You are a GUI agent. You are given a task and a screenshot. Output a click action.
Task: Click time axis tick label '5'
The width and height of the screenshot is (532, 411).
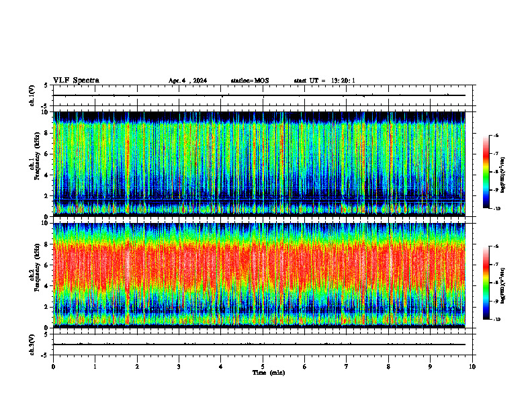[x=263, y=367]
